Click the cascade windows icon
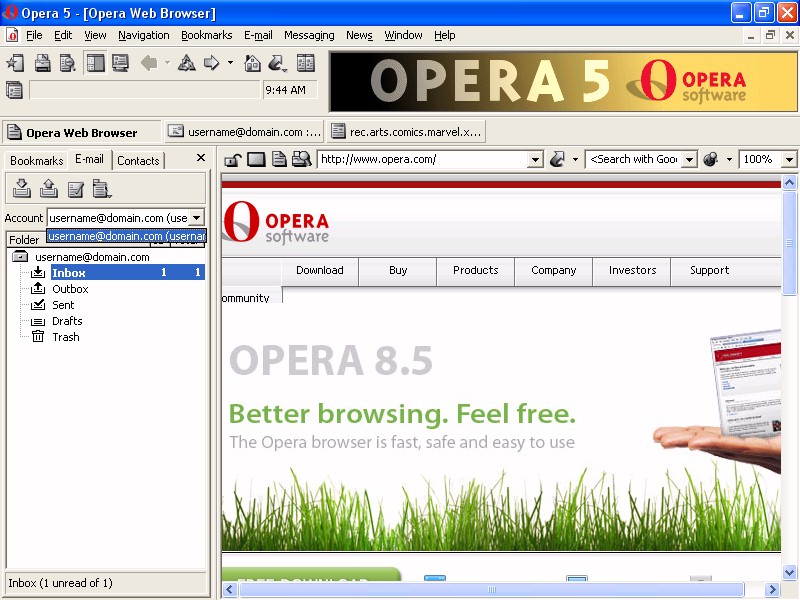This screenshot has width=800, height=600. 14,90
